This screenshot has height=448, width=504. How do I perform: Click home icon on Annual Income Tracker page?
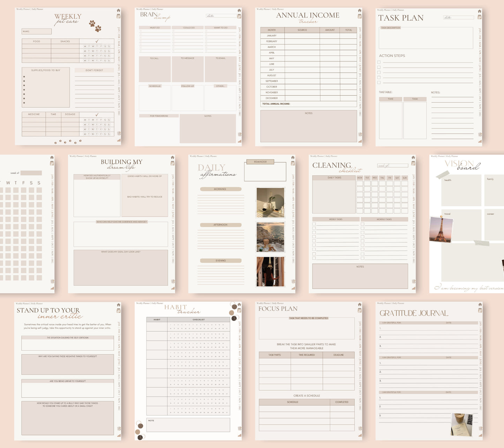(x=360, y=10)
